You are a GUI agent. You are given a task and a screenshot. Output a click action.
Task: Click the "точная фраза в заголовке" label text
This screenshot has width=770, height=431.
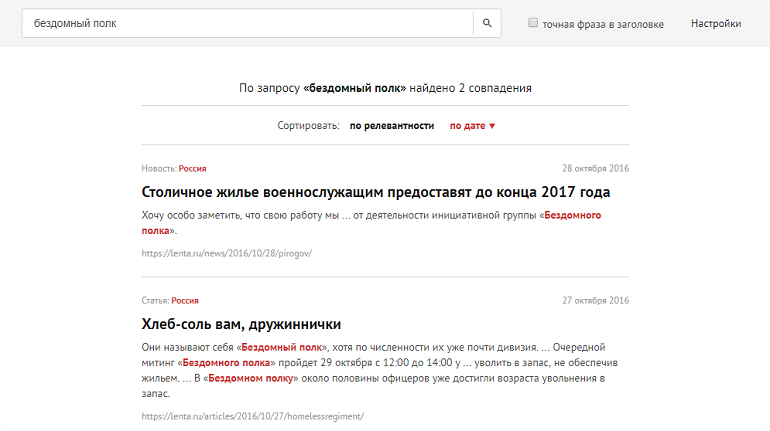pyautogui.click(x=602, y=24)
